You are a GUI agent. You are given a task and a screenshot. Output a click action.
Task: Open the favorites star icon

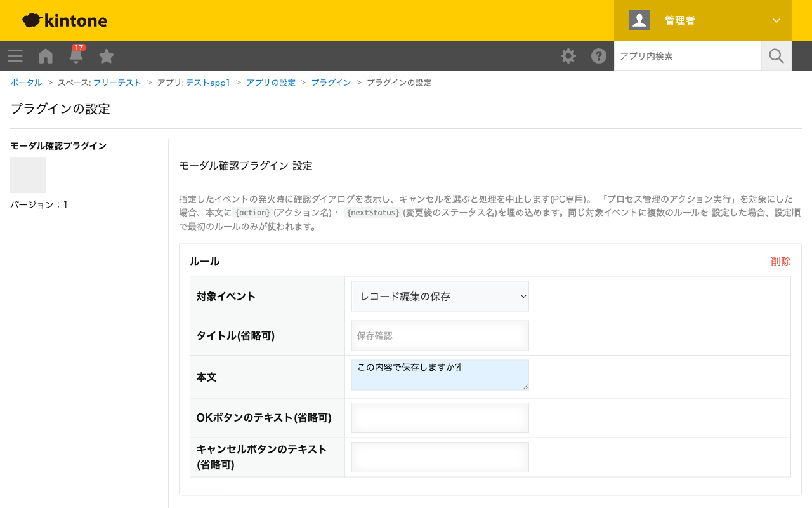[x=107, y=56]
